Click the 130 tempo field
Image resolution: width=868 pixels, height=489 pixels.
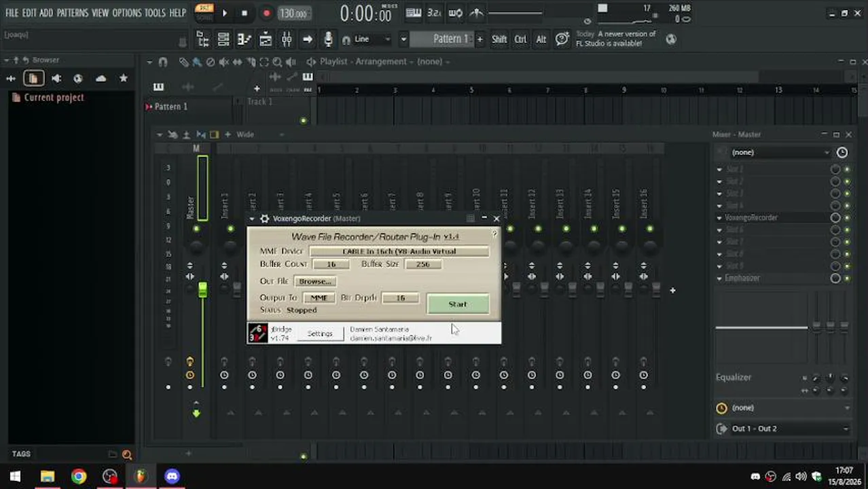coord(293,13)
